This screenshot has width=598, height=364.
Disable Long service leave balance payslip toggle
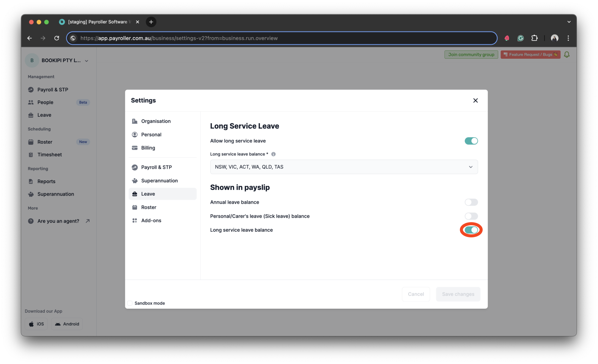coord(471,230)
